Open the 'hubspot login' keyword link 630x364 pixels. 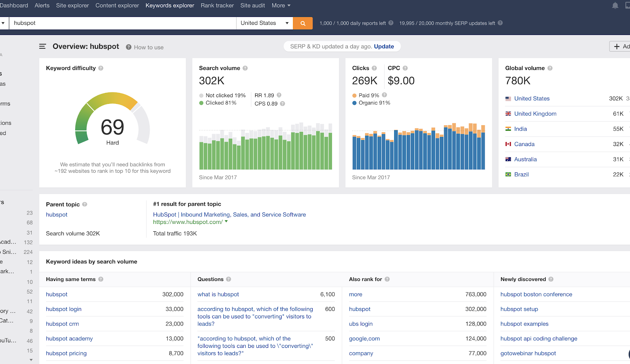point(64,309)
